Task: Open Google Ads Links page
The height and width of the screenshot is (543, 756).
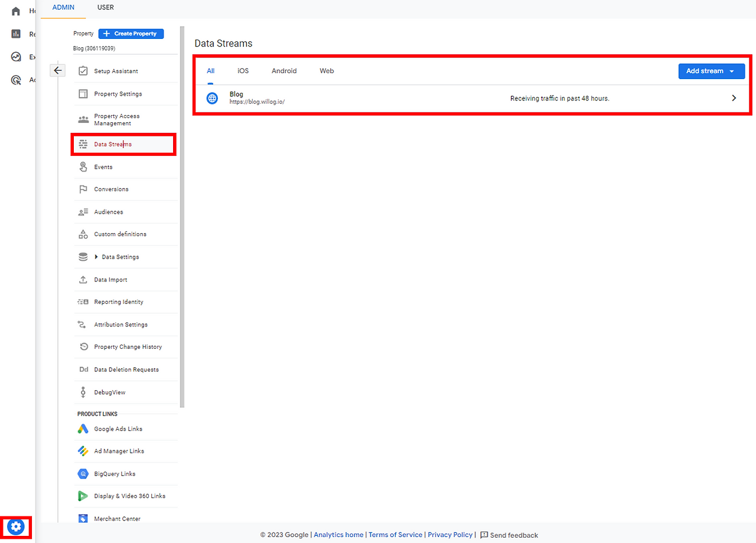Action: click(x=126, y=429)
